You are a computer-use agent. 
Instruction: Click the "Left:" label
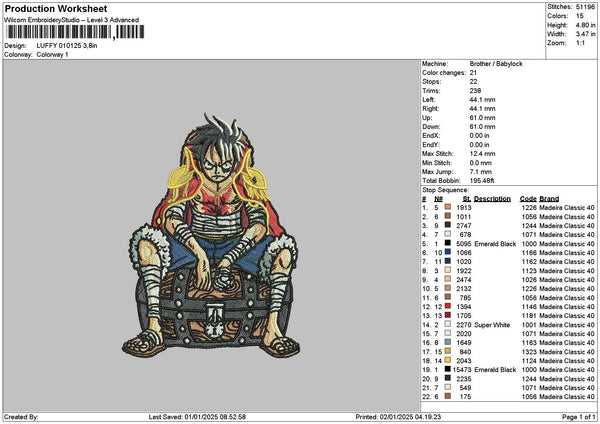click(429, 100)
